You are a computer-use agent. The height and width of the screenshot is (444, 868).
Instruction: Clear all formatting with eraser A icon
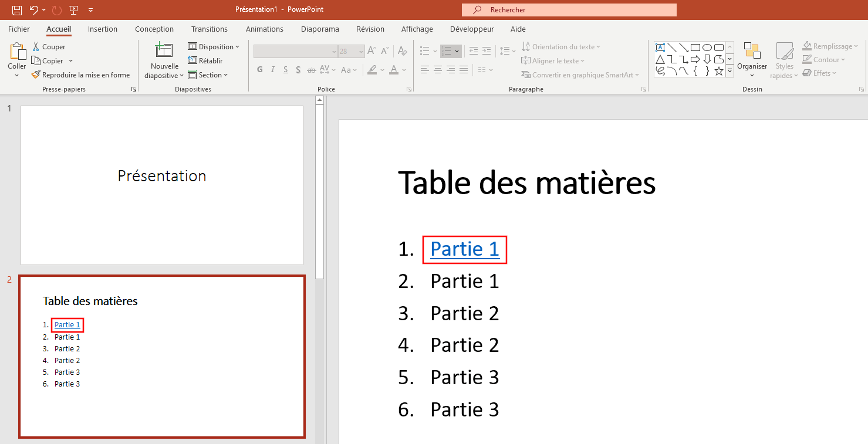click(402, 52)
